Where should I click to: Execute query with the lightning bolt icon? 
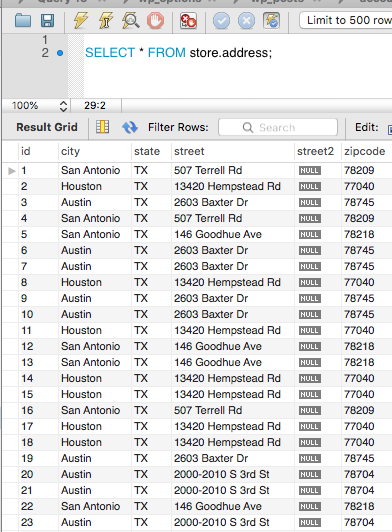coord(80,21)
